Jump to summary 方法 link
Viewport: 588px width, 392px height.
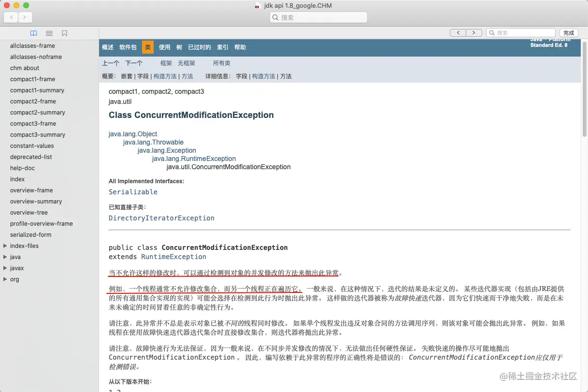(187, 76)
